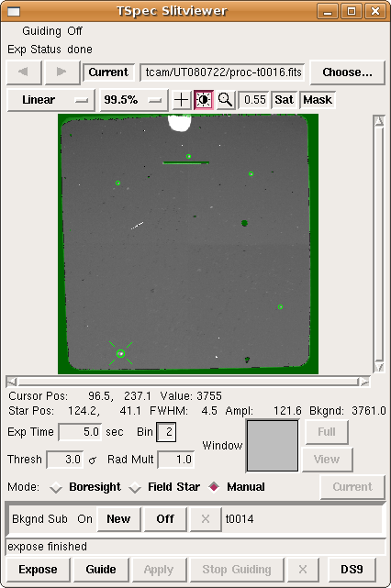The height and width of the screenshot is (588, 391).
Task: Toggle the Sat saturation highlight
Action: pos(284,100)
